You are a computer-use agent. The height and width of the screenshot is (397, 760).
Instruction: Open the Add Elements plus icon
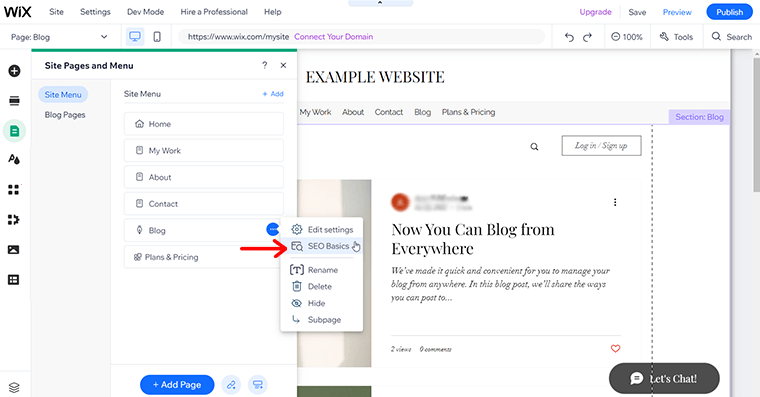pyautogui.click(x=14, y=71)
